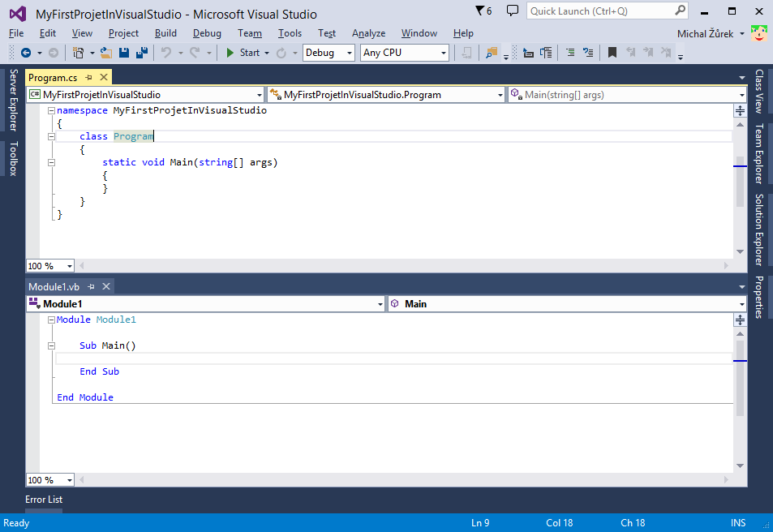Change zoom using the 100% zoom selector

[x=49, y=265]
